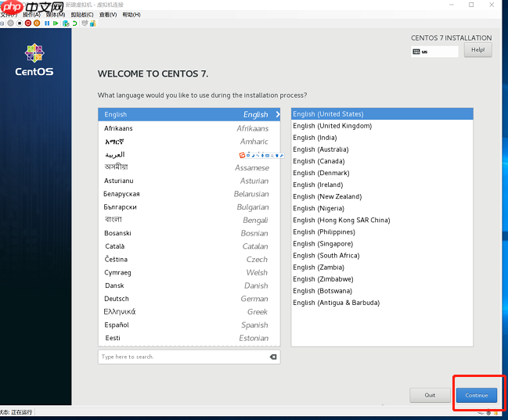Select Deutsch in the language list
Viewport: 508px width, 420px height.
(x=189, y=299)
